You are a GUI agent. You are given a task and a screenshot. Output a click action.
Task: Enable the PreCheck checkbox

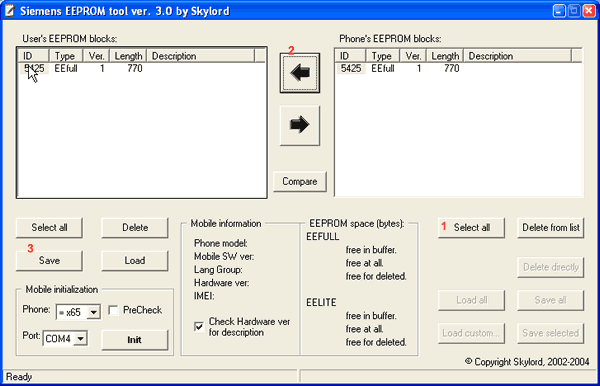[x=113, y=310]
